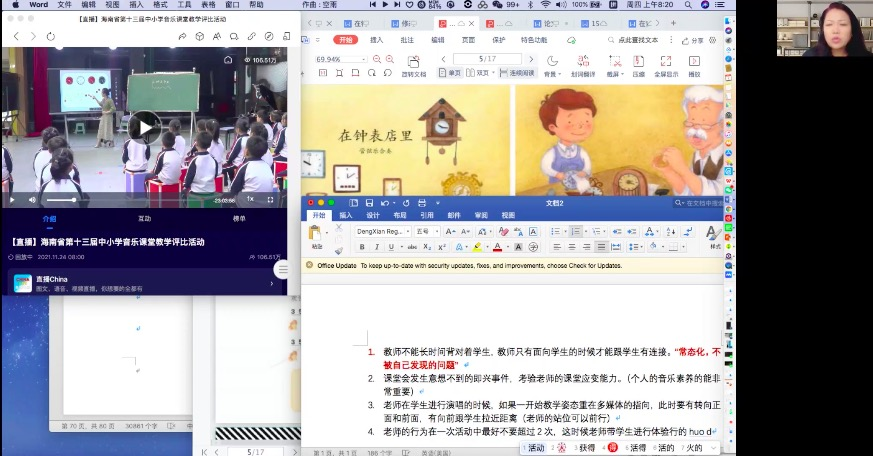Click the 分享 share button
Image resolution: width=873 pixels, height=456 pixels.
692,41
